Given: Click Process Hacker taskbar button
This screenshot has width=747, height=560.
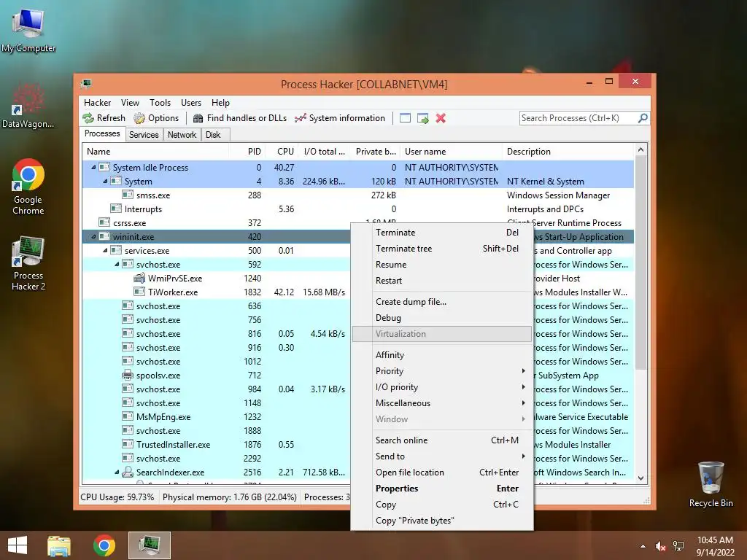Looking at the screenshot, I should coord(149,545).
